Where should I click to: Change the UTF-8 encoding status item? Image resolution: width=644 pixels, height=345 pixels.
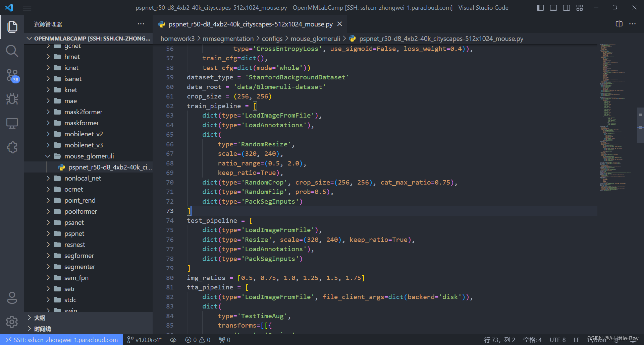tap(557, 340)
